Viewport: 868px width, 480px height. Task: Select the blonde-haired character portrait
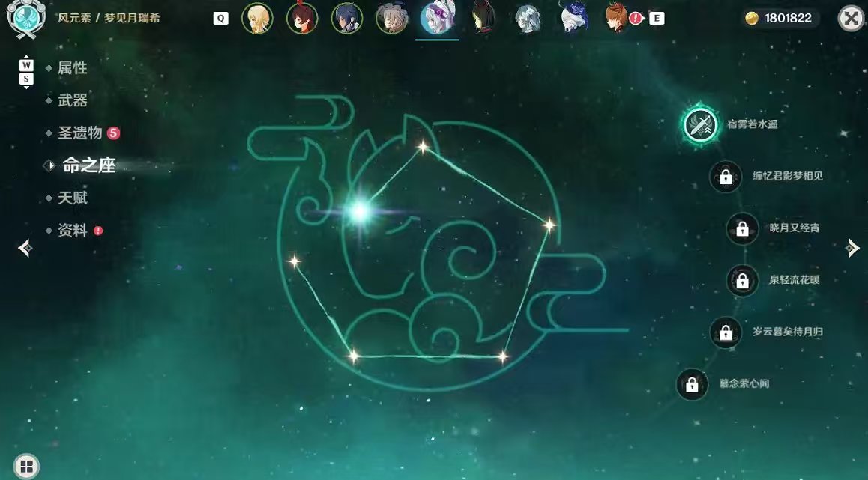(x=257, y=18)
